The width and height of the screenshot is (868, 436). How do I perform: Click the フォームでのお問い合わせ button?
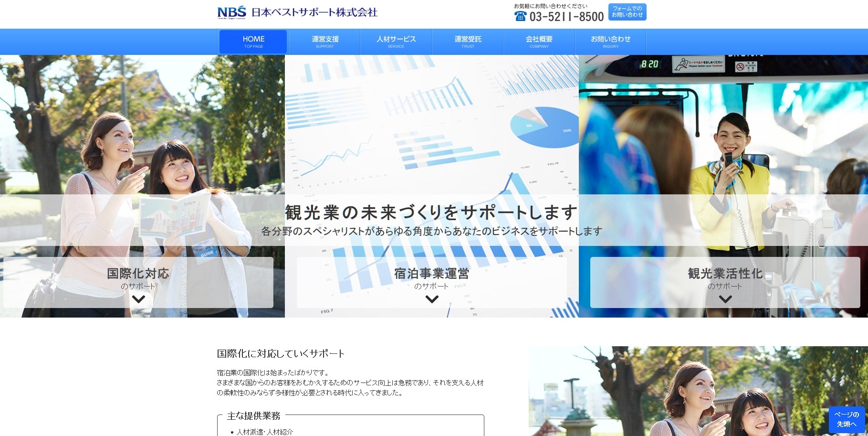click(x=627, y=12)
